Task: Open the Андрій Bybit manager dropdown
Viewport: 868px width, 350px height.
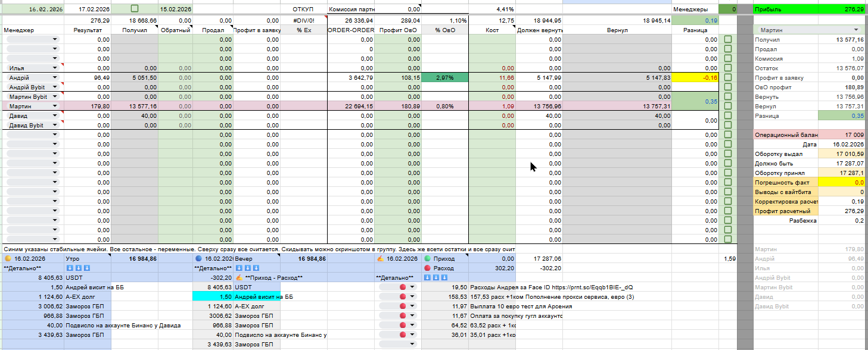Action: [x=55, y=87]
